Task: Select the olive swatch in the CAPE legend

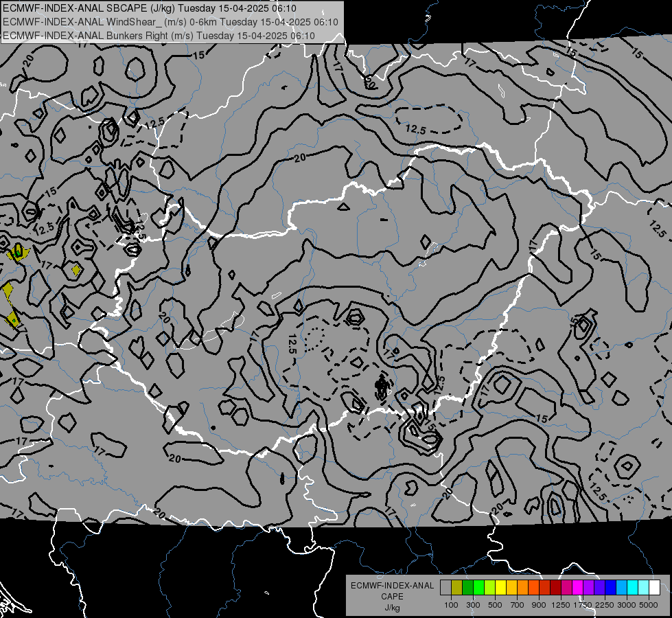Action: click(456, 587)
